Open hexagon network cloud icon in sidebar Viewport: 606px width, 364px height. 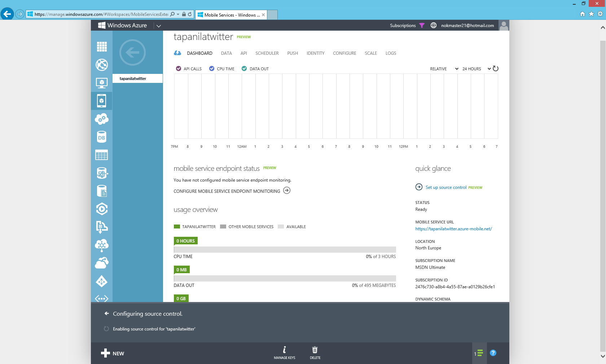(x=102, y=245)
